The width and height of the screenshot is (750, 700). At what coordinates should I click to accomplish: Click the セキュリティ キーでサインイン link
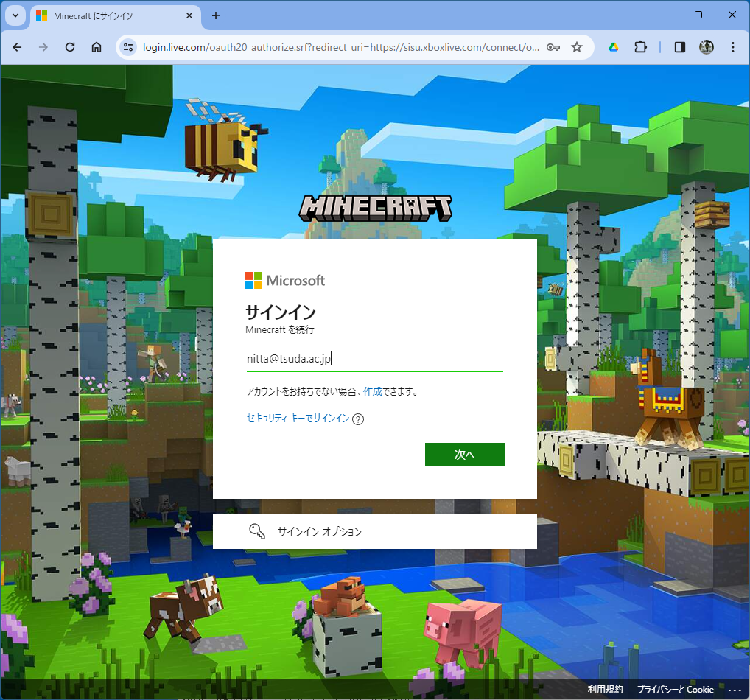coord(298,419)
